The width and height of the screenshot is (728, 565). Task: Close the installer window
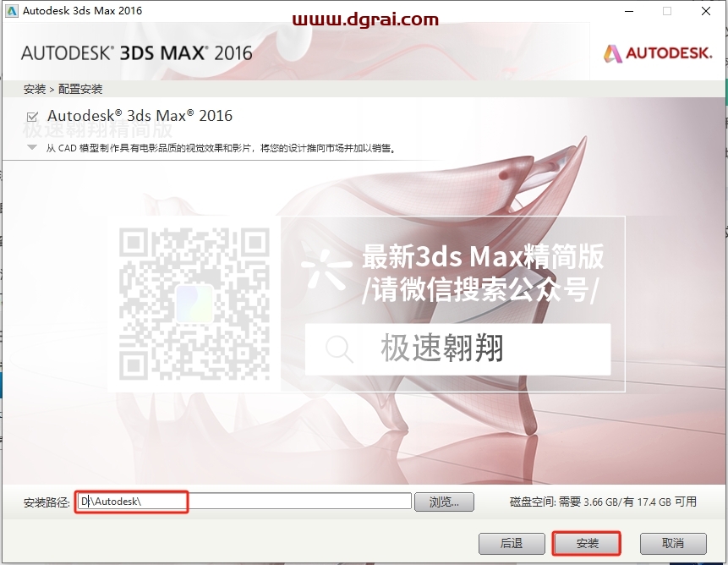click(x=706, y=11)
